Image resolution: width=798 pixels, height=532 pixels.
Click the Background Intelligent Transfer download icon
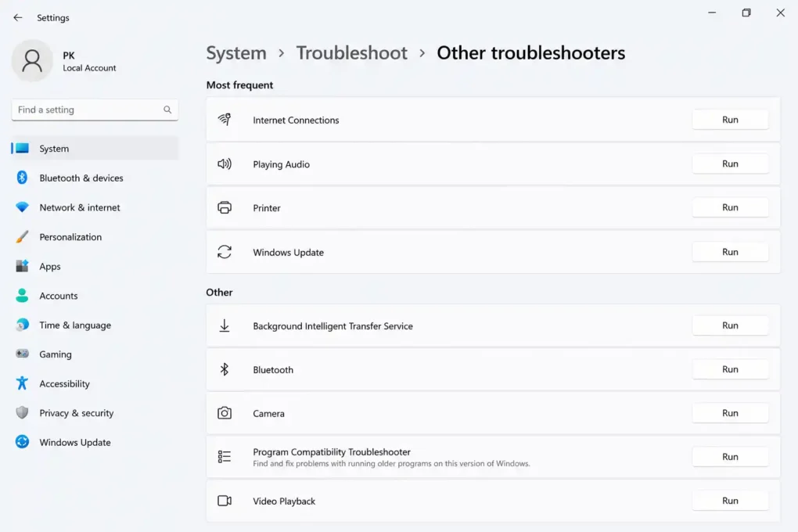tap(225, 325)
